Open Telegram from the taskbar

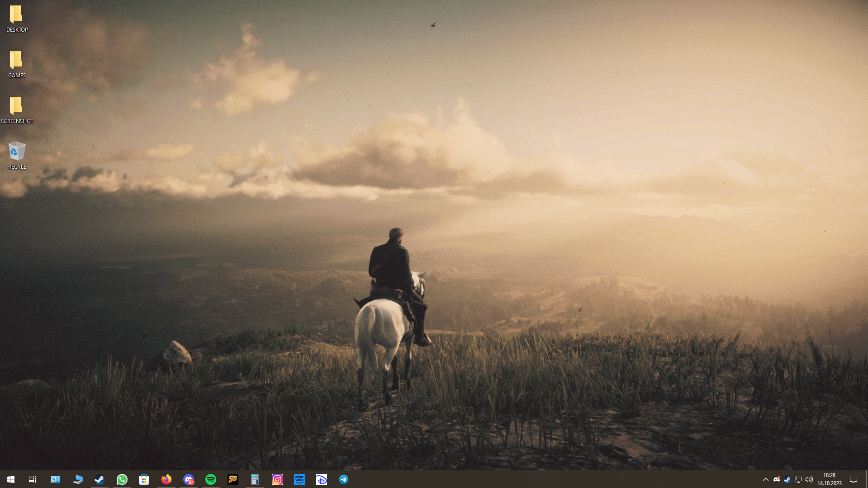click(x=344, y=479)
